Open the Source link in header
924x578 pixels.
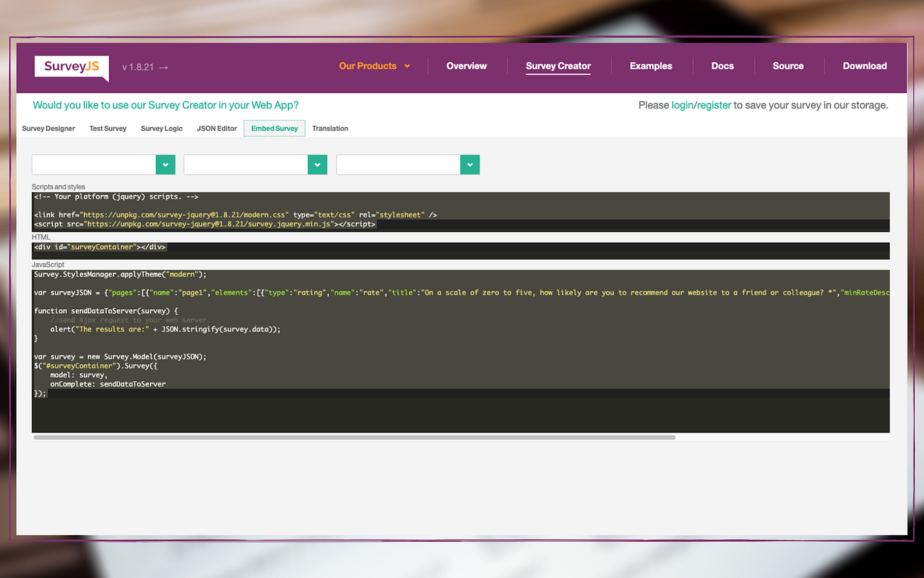[x=788, y=66]
